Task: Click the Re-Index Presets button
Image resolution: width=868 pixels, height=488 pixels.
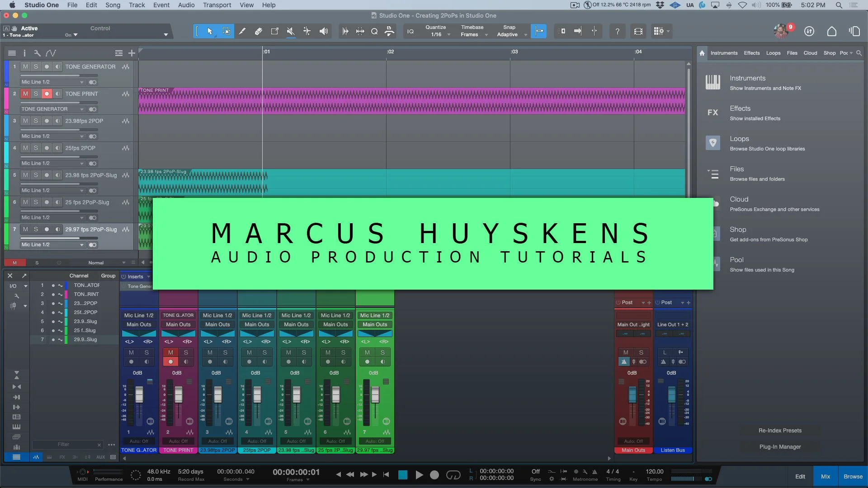Action: (x=780, y=430)
